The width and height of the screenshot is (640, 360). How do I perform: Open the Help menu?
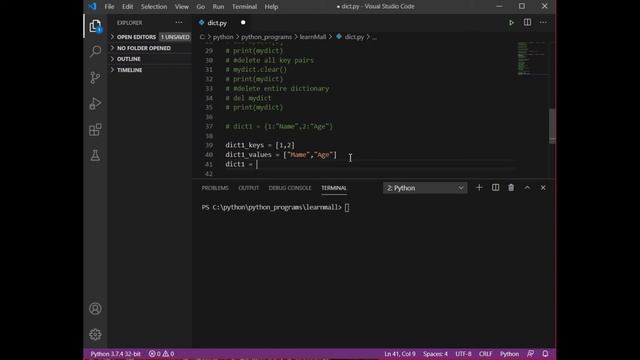pos(271,7)
